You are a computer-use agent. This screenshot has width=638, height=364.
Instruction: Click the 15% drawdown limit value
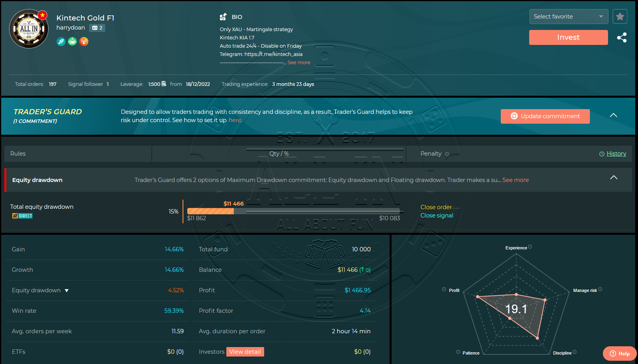pos(173,212)
